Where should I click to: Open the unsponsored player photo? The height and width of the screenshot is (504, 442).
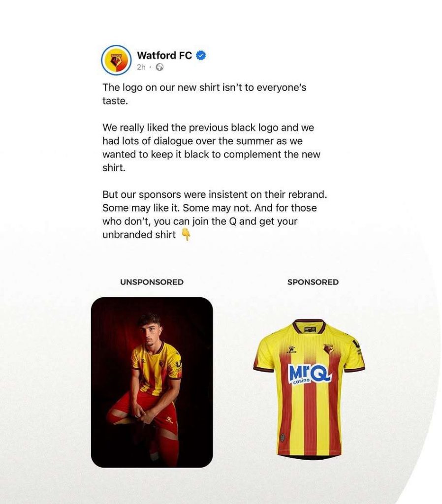click(x=152, y=382)
